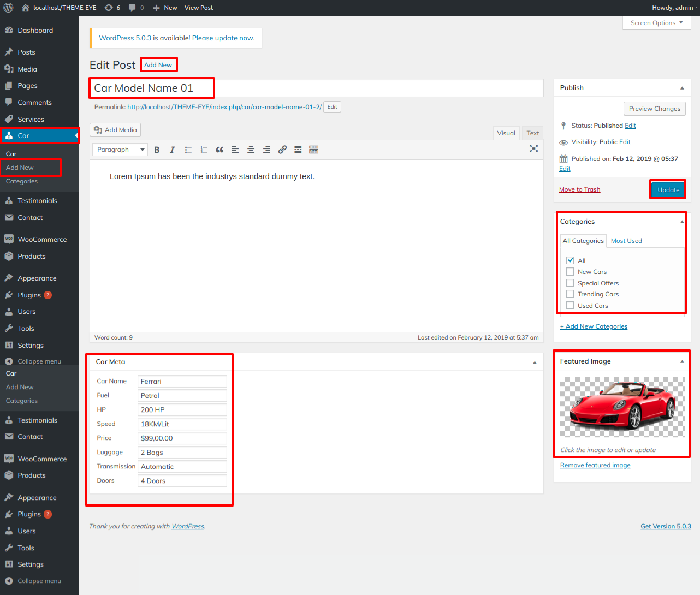Click the Move to Trash link
The height and width of the screenshot is (595, 700).
[x=579, y=189]
